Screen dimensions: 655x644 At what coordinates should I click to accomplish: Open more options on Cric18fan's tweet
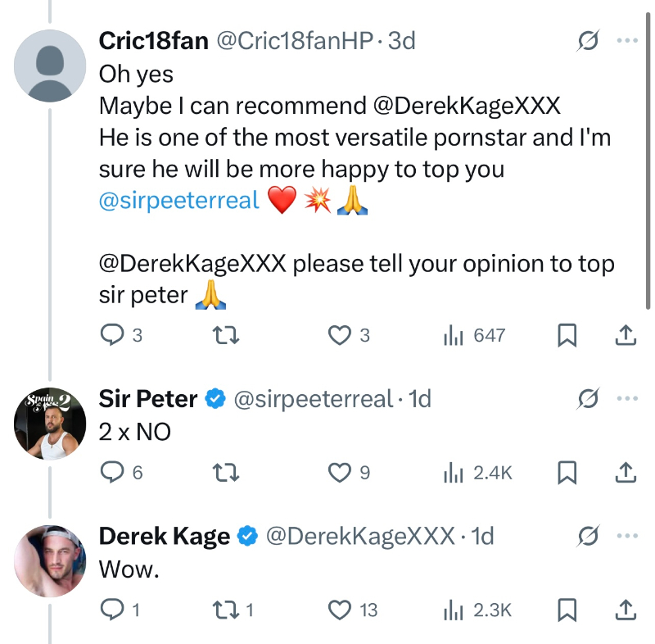[x=626, y=40]
